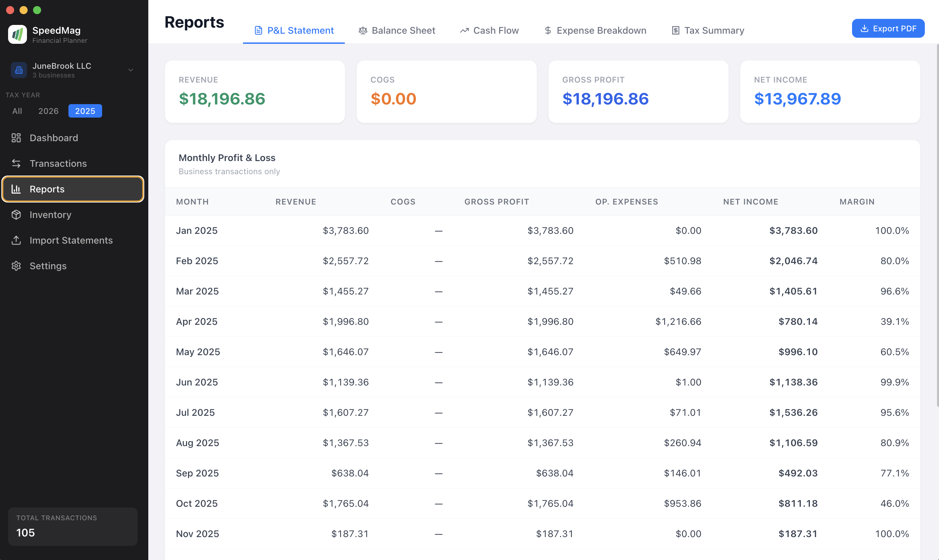Click the Import Statements upload icon

pyautogui.click(x=16, y=240)
